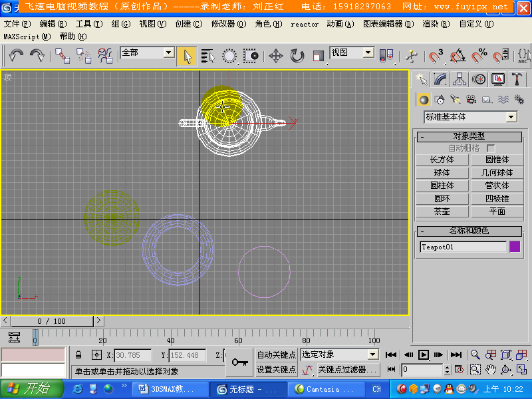This screenshot has height=399, width=532.
Task: Toggle the 3D Snaps magnet
Action: point(436,56)
